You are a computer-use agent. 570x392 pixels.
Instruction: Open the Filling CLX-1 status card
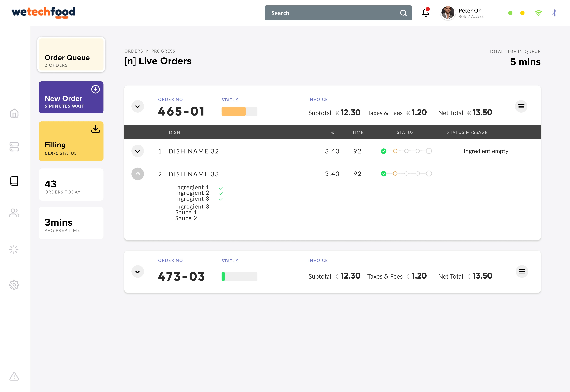(71, 141)
